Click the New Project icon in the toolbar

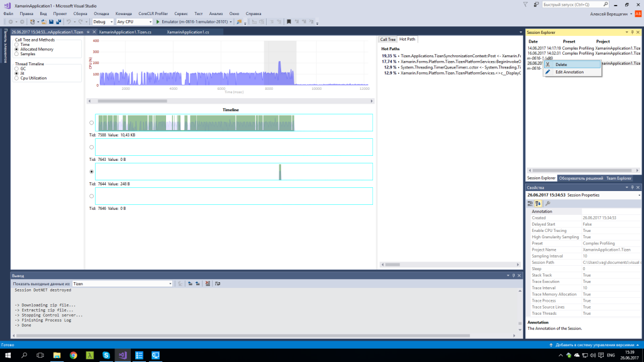point(33,22)
